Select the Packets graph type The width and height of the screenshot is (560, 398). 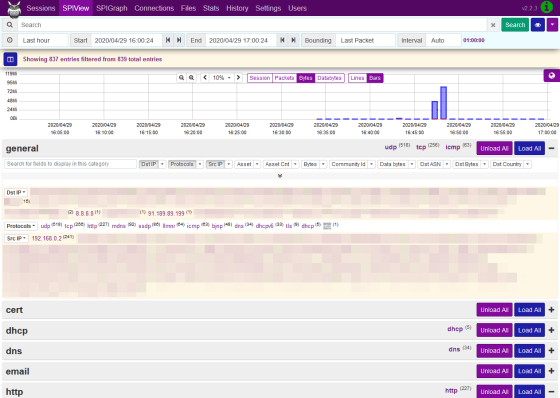click(x=284, y=78)
